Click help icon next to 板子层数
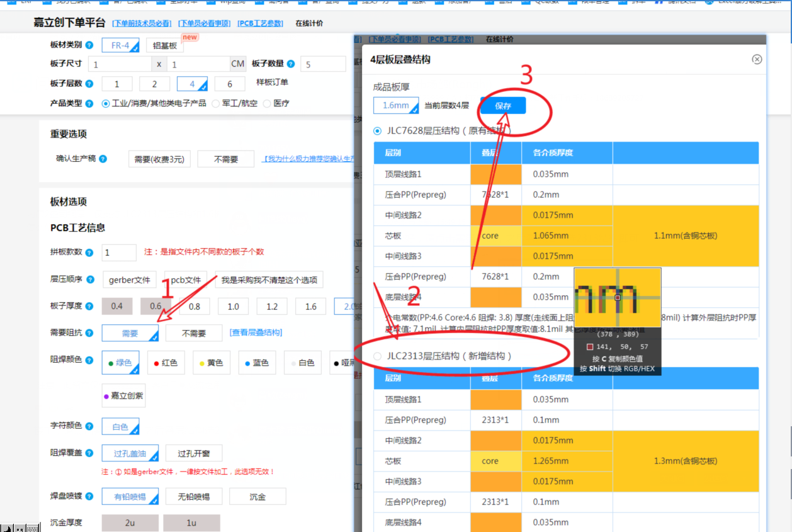 click(89, 84)
